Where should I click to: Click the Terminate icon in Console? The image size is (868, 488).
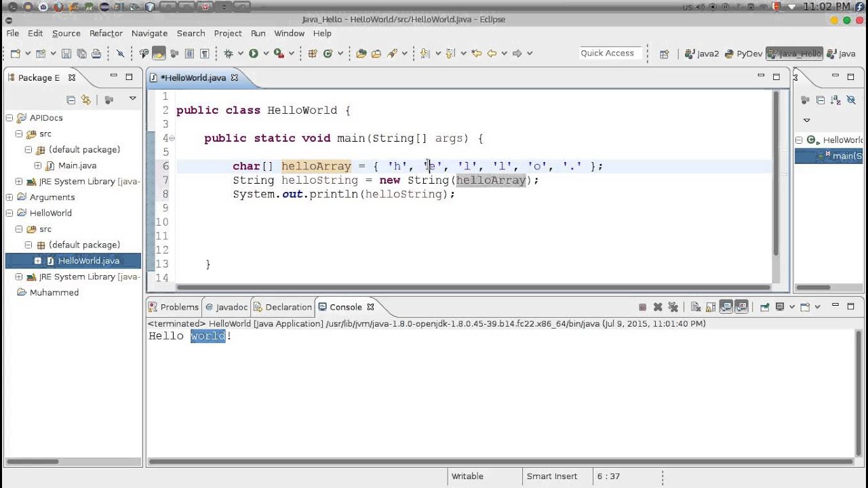tap(642, 307)
